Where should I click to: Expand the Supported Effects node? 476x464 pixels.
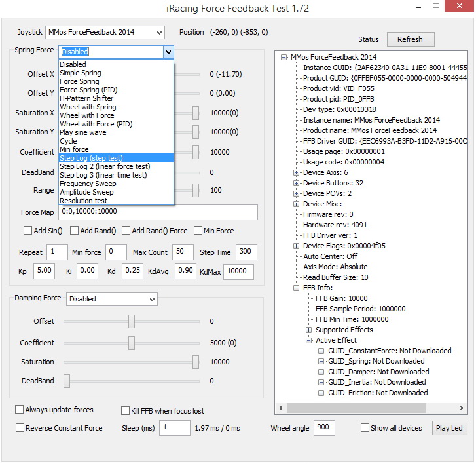(309, 330)
